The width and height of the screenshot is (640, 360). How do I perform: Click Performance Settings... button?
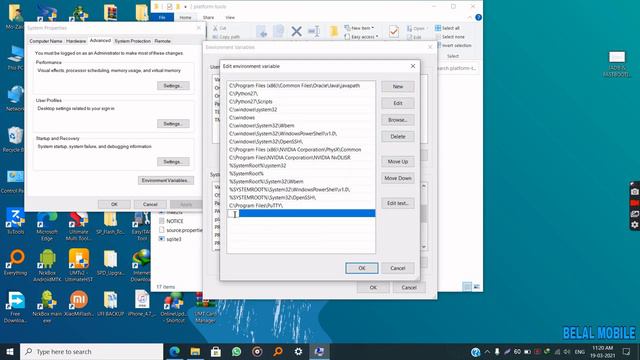coord(173,86)
